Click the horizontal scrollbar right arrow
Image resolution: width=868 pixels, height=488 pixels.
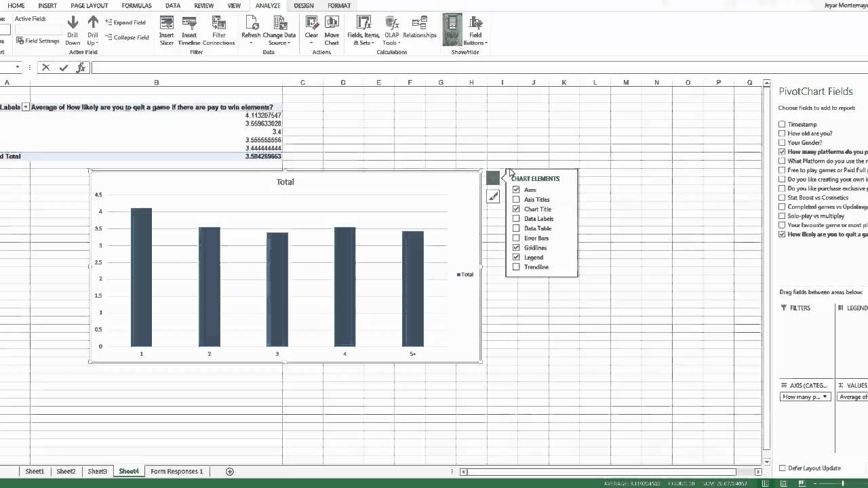coord(758,472)
